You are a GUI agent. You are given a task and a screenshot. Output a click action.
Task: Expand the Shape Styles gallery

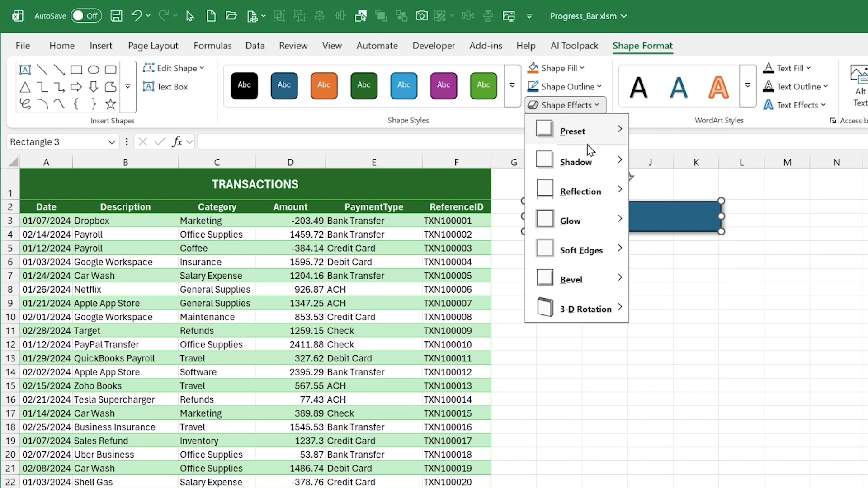point(512,85)
